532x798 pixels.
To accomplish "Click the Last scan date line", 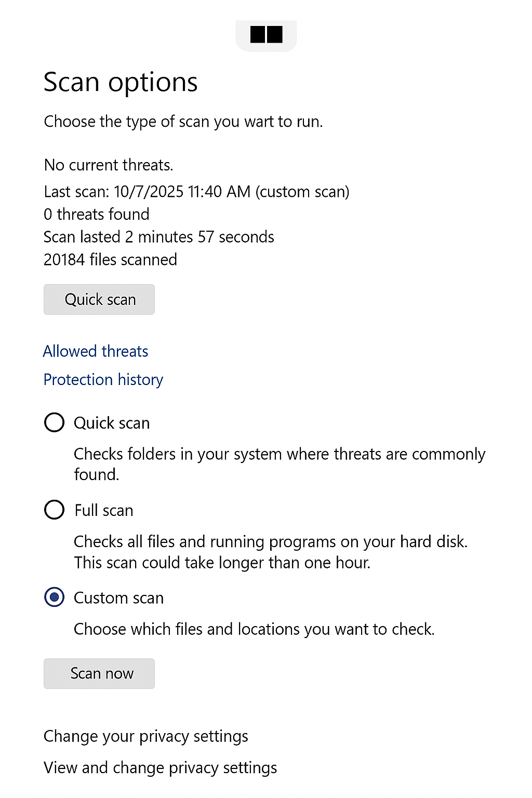I will (x=196, y=192).
